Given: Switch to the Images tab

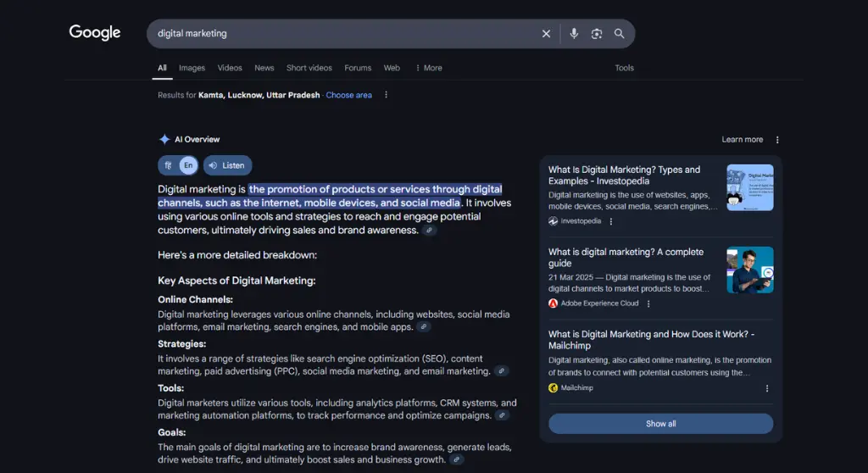Looking at the screenshot, I should (192, 68).
